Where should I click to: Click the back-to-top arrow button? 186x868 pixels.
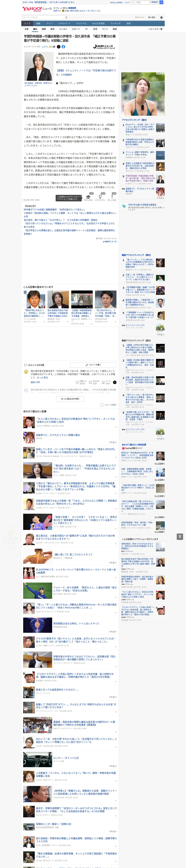180,536
